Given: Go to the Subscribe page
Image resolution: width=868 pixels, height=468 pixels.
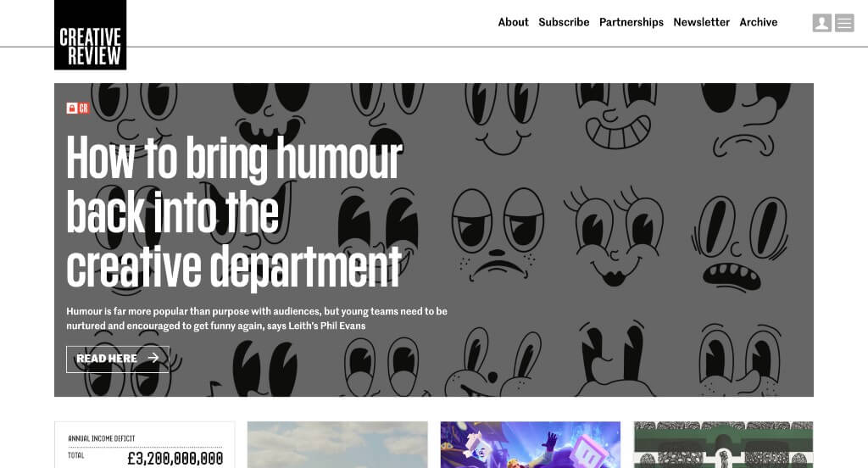Looking at the screenshot, I should pos(564,22).
